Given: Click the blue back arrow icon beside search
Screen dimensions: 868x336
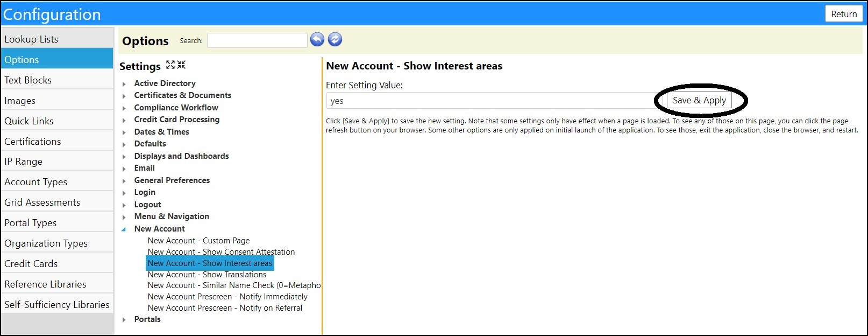Looking at the screenshot, I should 317,39.
